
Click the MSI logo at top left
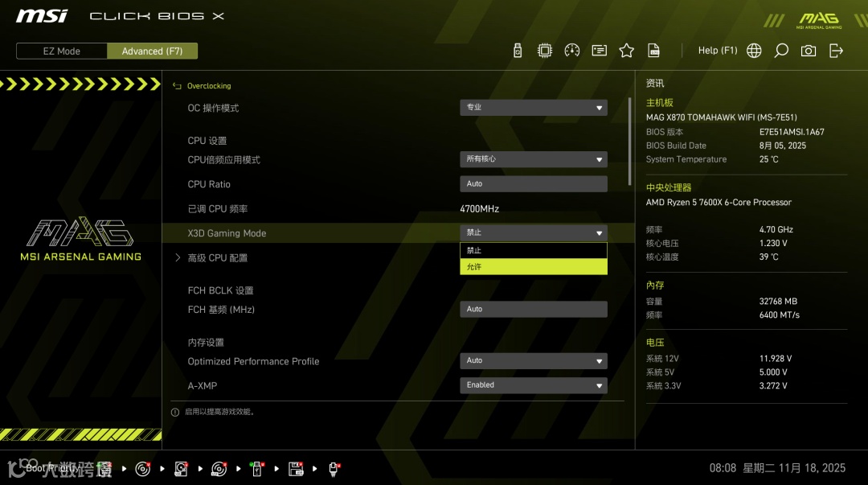[x=42, y=16]
